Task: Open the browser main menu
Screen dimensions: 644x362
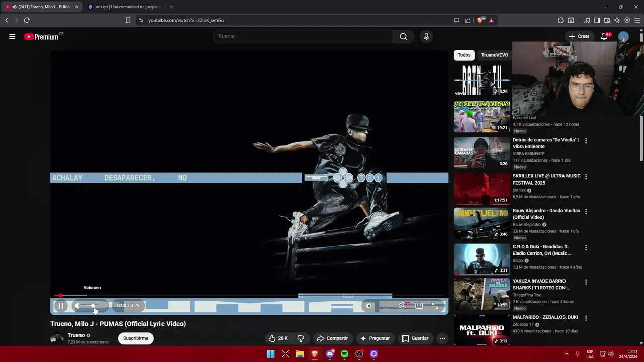Action: (x=637, y=20)
